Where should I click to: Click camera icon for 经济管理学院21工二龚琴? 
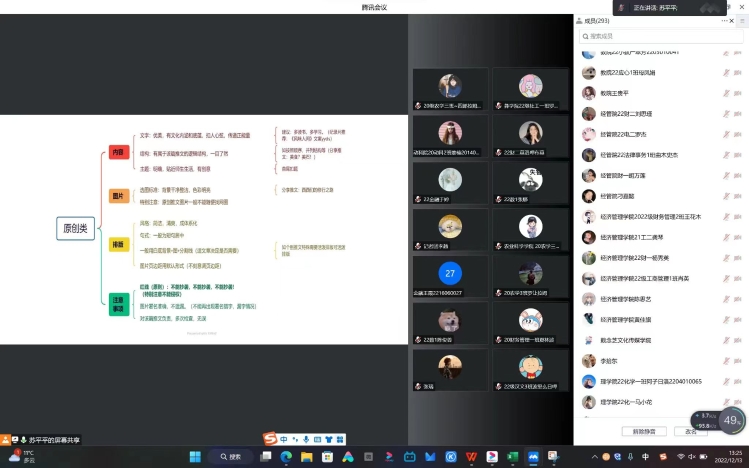click(738, 237)
